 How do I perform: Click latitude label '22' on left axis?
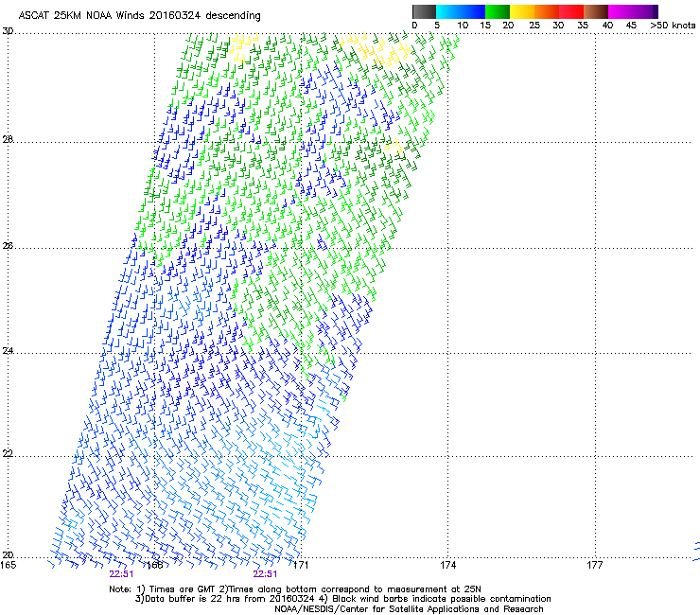pyautogui.click(x=8, y=454)
